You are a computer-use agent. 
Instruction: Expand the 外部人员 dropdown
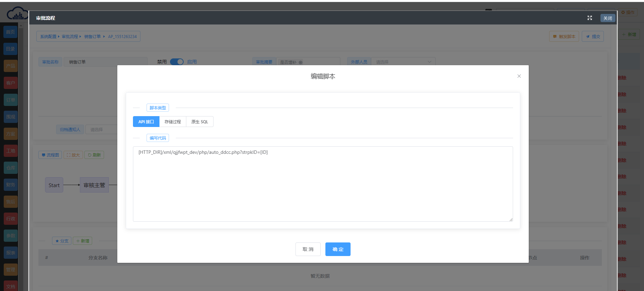pyautogui.click(x=403, y=62)
